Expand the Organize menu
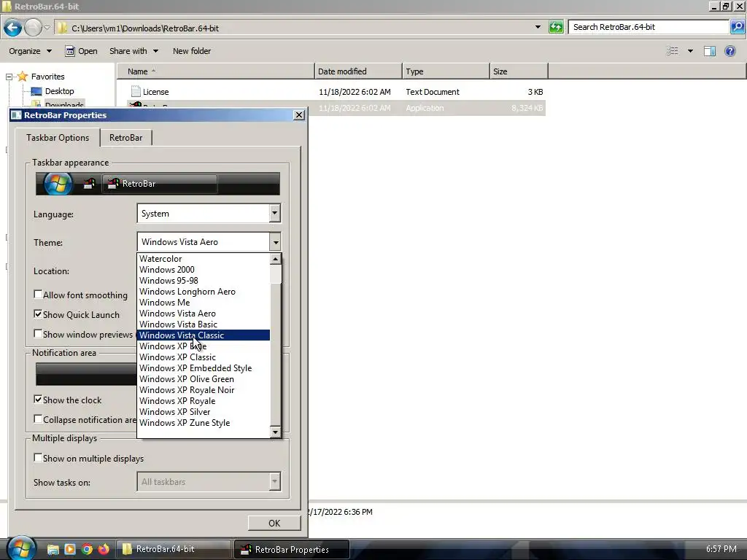The height and width of the screenshot is (560, 747). 30,51
